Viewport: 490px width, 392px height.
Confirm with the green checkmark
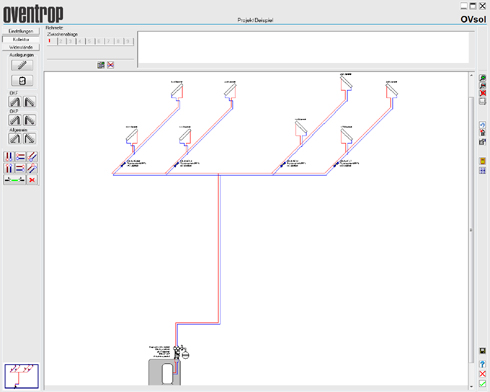[x=482, y=384]
